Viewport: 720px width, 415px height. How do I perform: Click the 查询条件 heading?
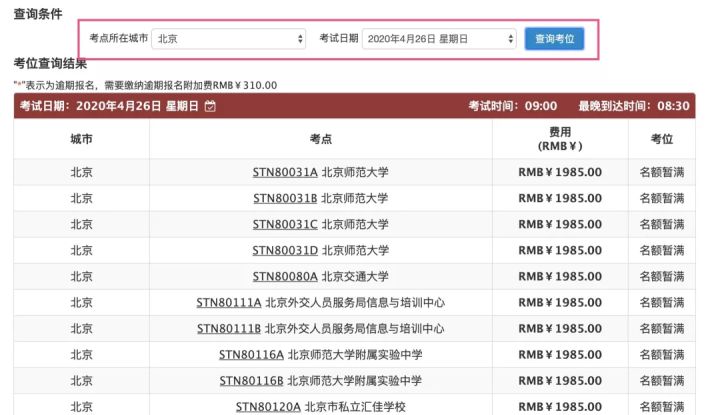coord(38,14)
